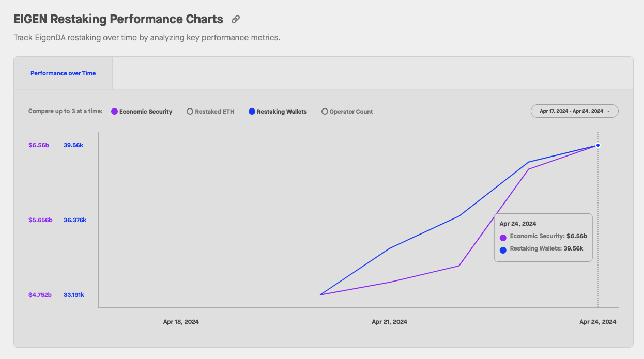Click the Apr 24, 2024 x-axis label
The height and width of the screenshot is (359, 644).
[598, 322]
